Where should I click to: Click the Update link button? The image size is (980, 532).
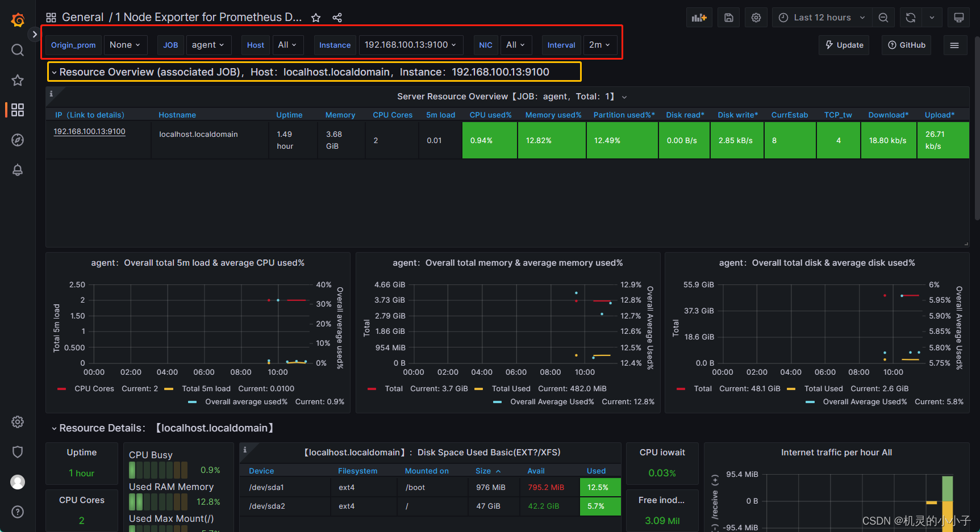[x=844, y=45]
